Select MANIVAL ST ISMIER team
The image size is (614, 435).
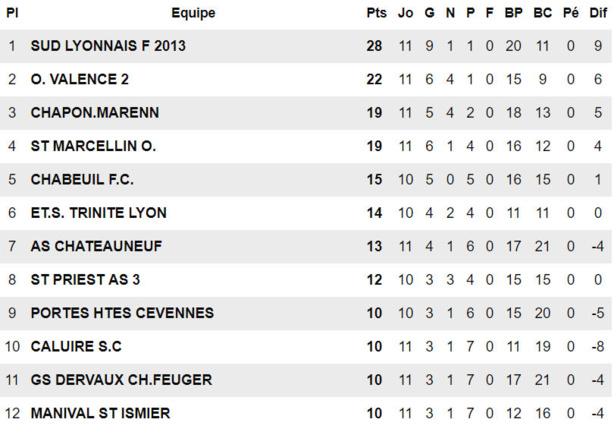(x=100, y=413)
